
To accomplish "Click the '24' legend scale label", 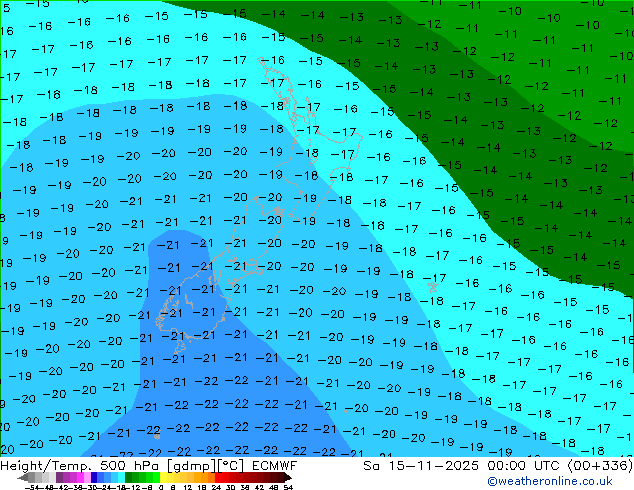I will click(216, 488).
